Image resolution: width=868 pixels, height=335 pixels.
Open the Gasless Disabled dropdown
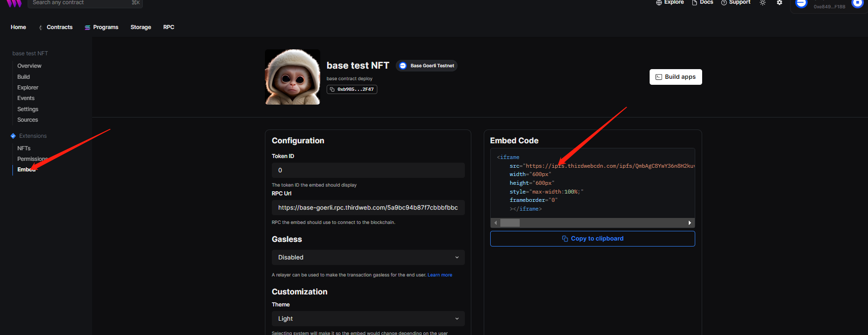point(368,258)
